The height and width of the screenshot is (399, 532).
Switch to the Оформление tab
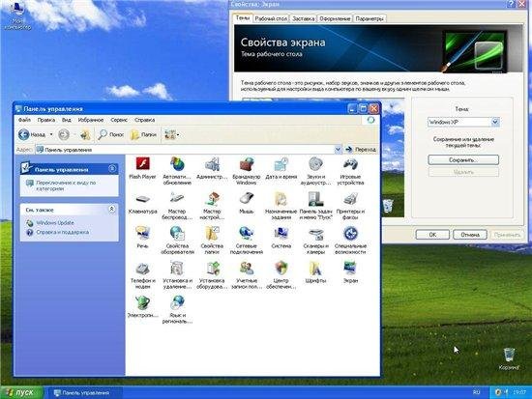(335, 18)
